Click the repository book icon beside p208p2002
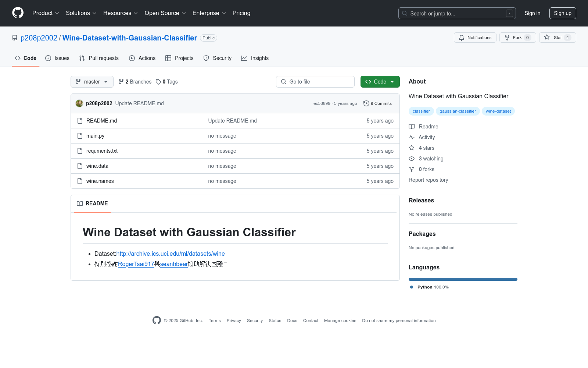The height and width of the screenshot is (368, 588). (15, 38)
